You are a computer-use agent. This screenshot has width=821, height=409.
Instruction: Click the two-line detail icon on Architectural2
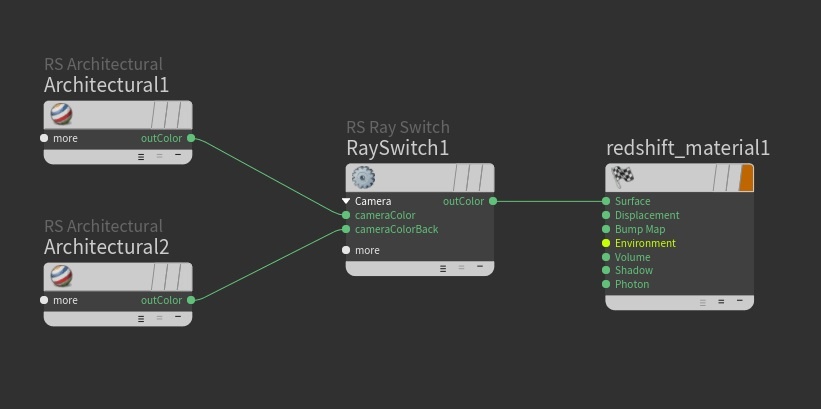[x=159, y=318]
